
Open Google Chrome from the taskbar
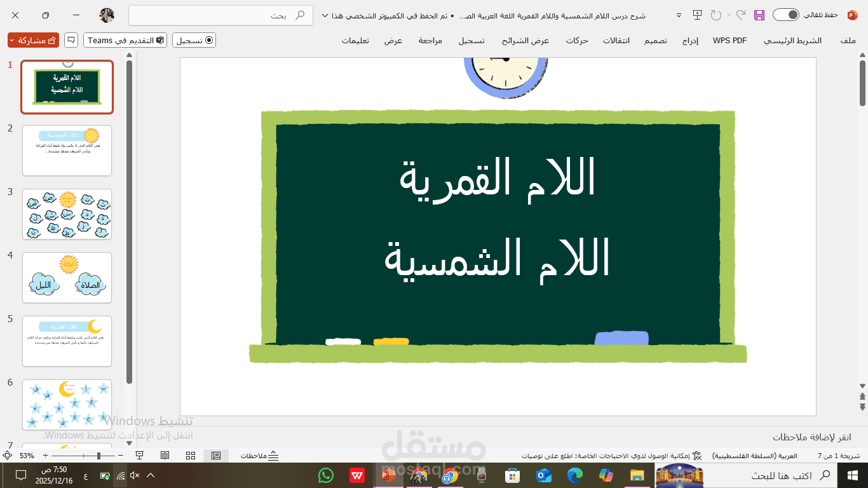[x=450, y=475]
